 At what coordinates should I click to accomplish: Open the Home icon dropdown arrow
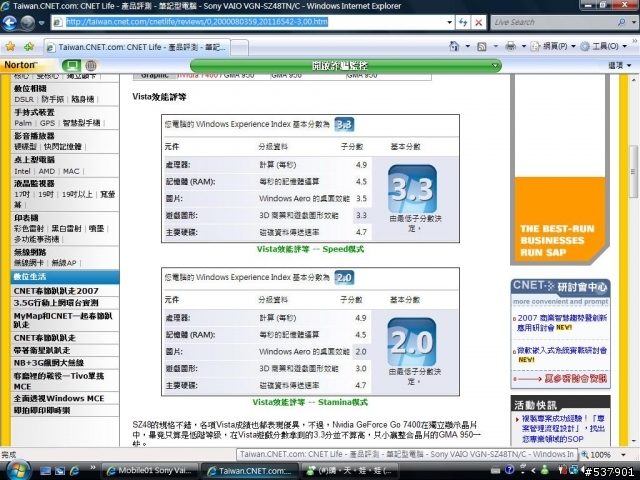(x=468, y=46)
